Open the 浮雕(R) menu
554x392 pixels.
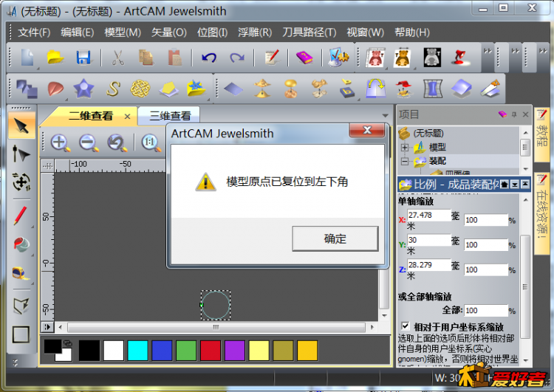[x=255, y=32]
